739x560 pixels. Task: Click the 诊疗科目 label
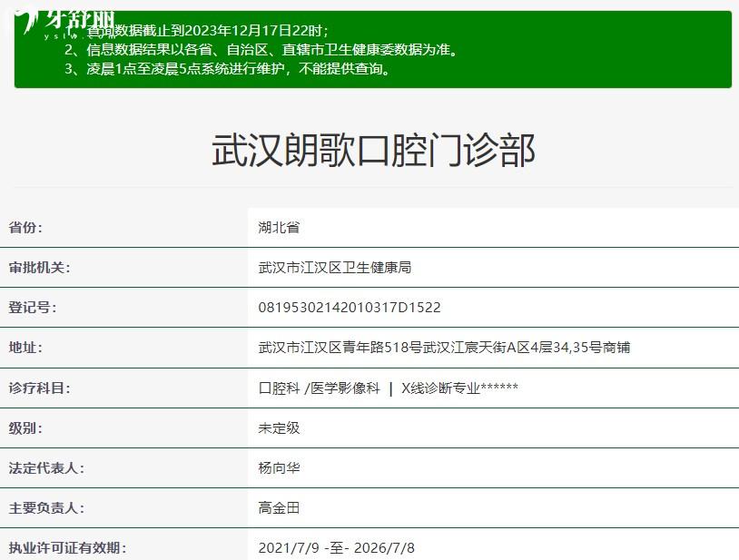tap(39, 388)
